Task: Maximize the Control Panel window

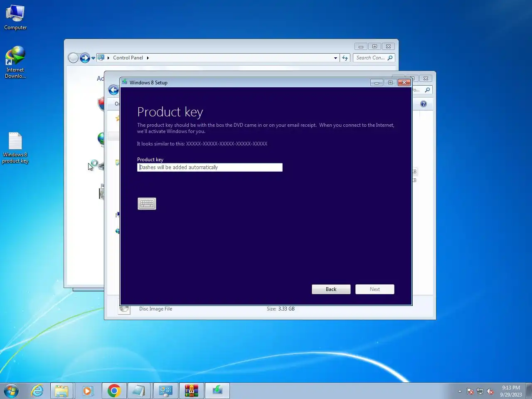Action: coord(374,46)
